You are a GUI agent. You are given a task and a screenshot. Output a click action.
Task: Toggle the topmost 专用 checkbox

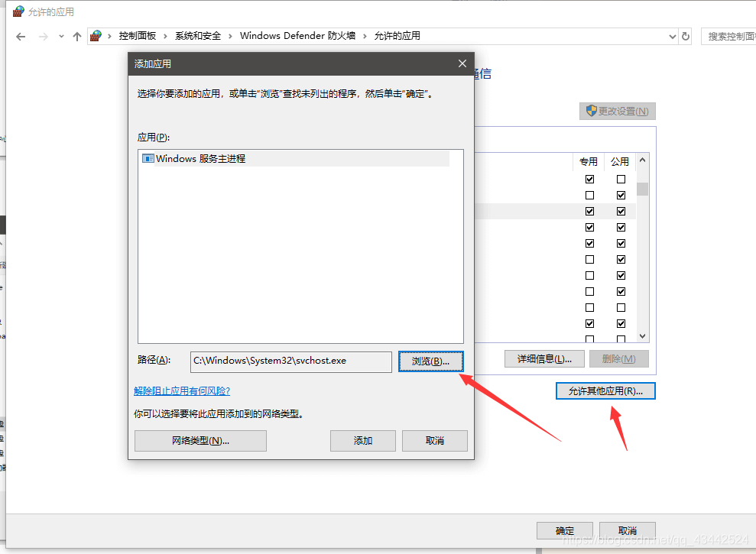pyautogui.click(x=589, y=180)
